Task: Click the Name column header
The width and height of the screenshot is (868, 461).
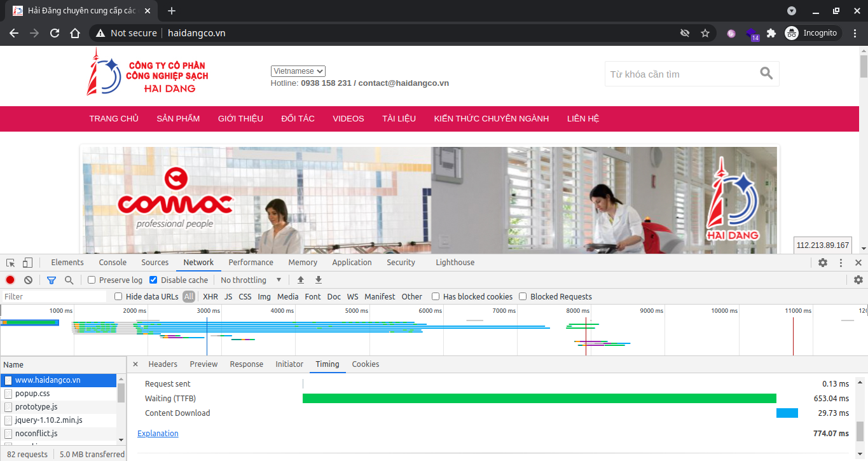Action: point(63,364)
